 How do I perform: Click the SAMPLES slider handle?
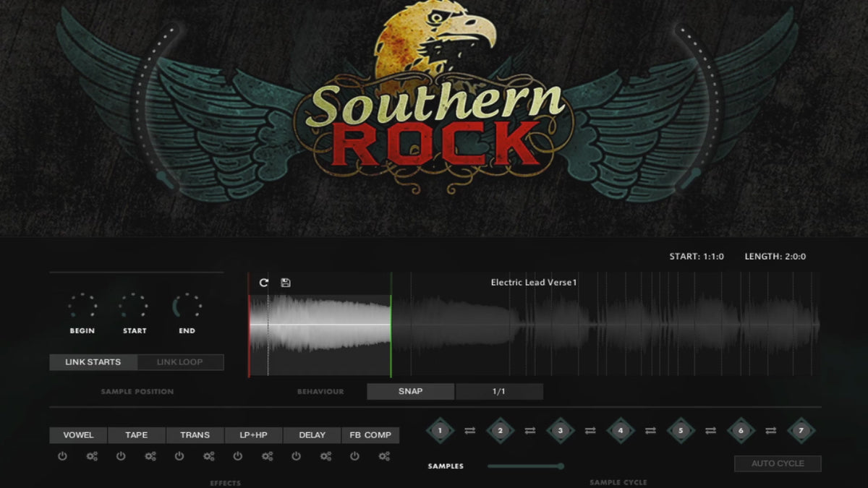pos(561,466)
